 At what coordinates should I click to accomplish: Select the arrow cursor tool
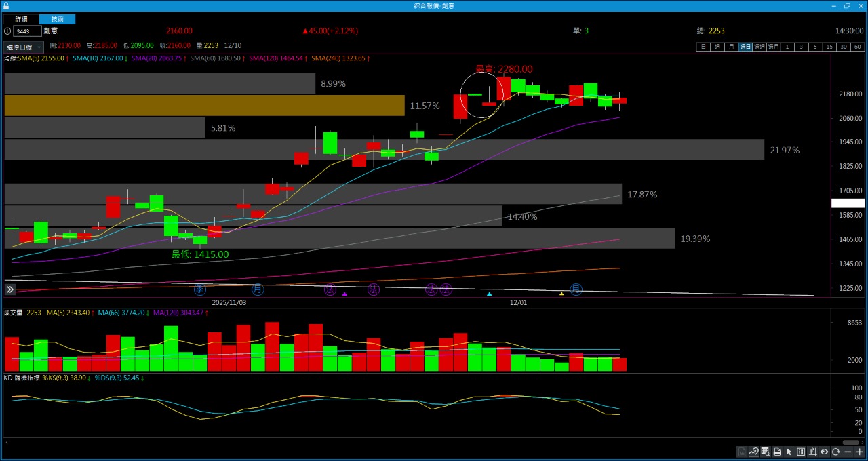(789, 452)
